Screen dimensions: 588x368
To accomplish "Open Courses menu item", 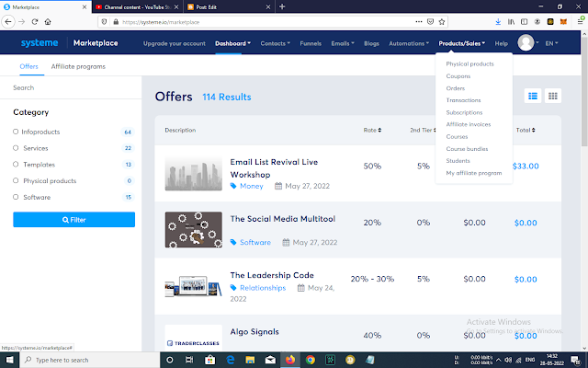I will coord(457,137).
